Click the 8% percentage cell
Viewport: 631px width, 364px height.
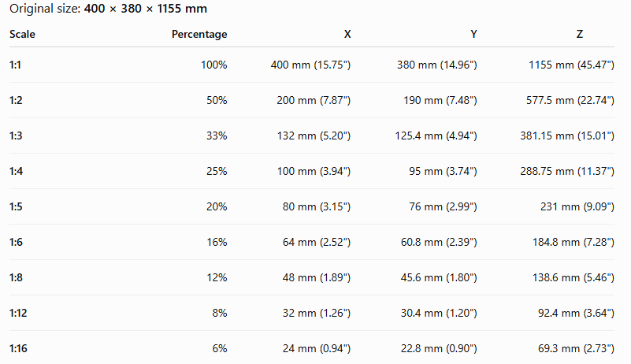220,313
